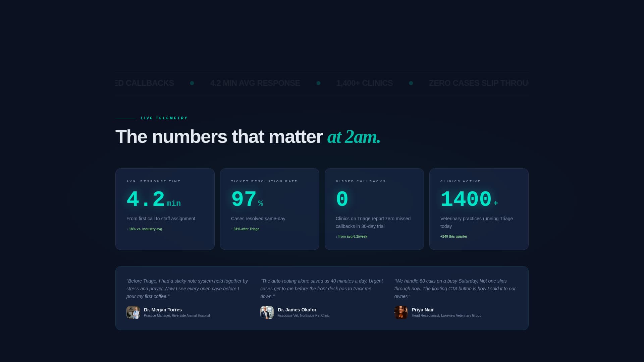Click 'The numbers that matter' heading
Screen dimensions: 644x362
click(x=219, y=137)
